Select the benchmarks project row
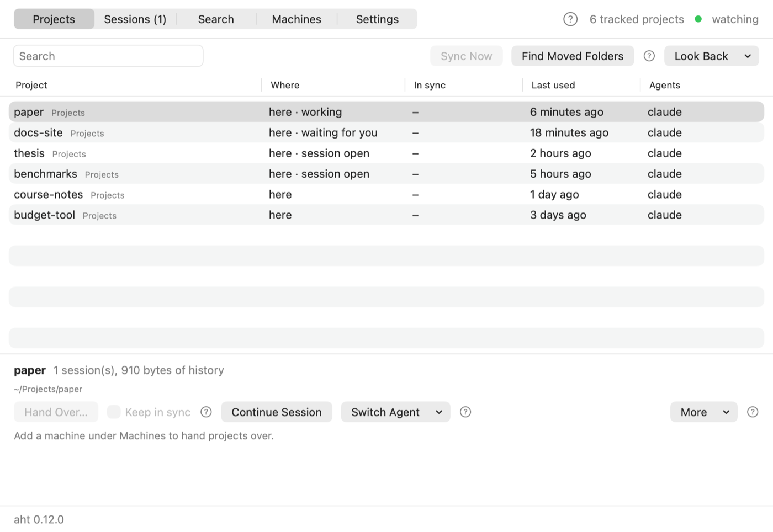This screenshot has width=773, height=532. coord(386,173)
